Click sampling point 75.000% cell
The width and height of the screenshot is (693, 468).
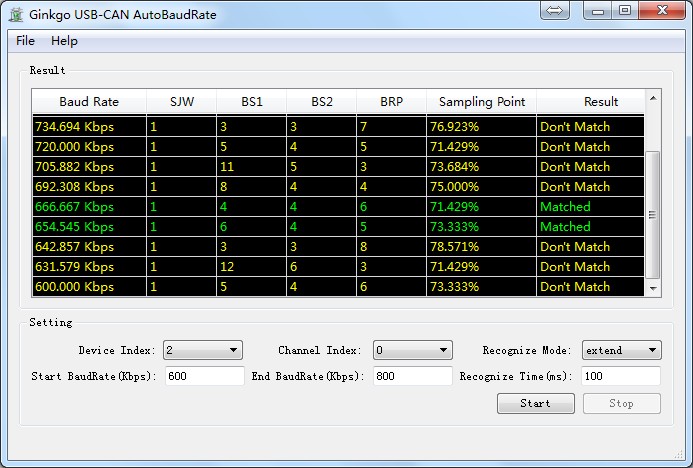pyautogui.click(x=481, y=186)
